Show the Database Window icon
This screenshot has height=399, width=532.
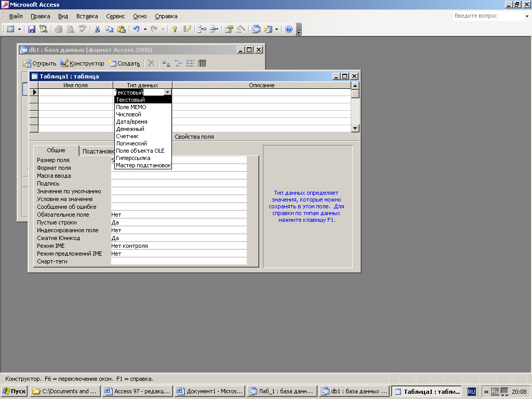coord(256,29)
